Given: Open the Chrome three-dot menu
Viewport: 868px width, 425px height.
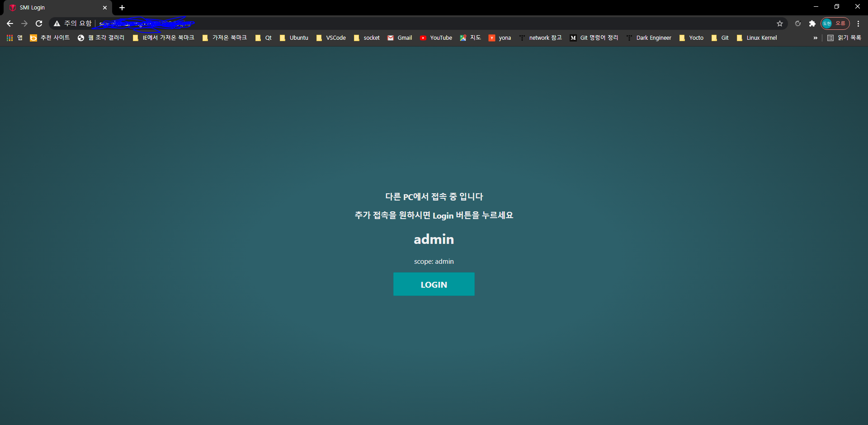Looking at the screenshot, I should pyautogui.click(x=858, y=23).
